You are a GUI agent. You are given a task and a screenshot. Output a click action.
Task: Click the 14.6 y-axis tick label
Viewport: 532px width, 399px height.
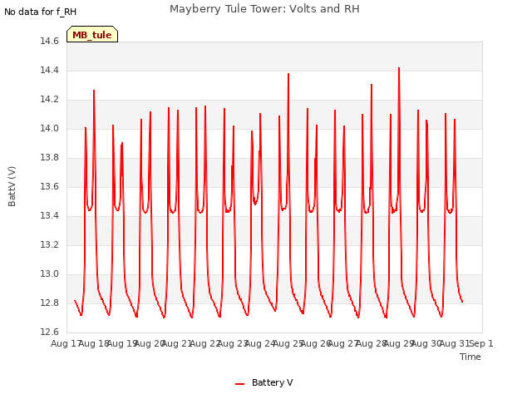click(x=49, y=42)
